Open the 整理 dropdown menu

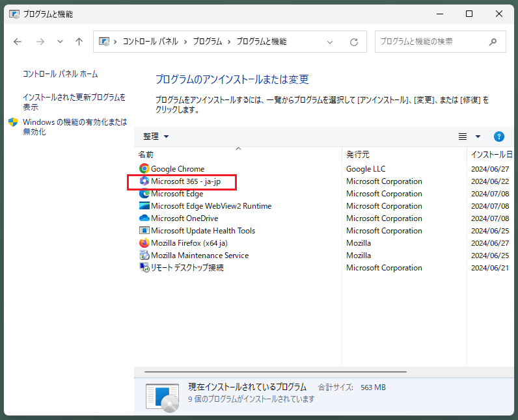click(156, 137)
